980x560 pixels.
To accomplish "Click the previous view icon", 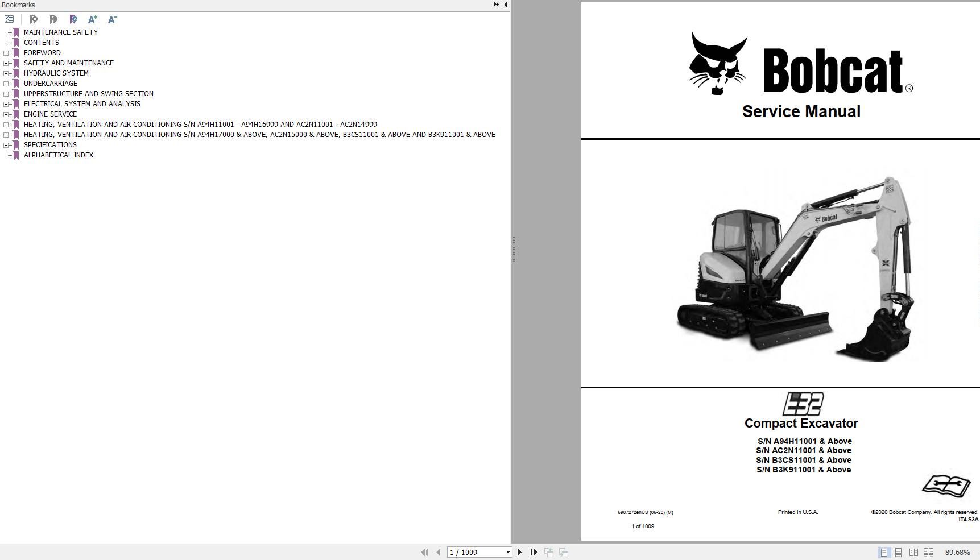I will 549,552.
